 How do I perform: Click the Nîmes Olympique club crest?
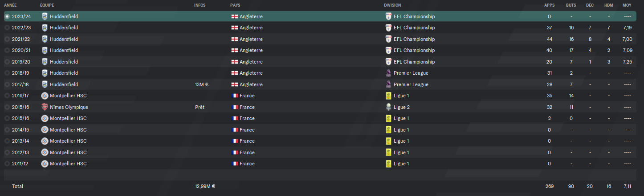click(45, 107)
